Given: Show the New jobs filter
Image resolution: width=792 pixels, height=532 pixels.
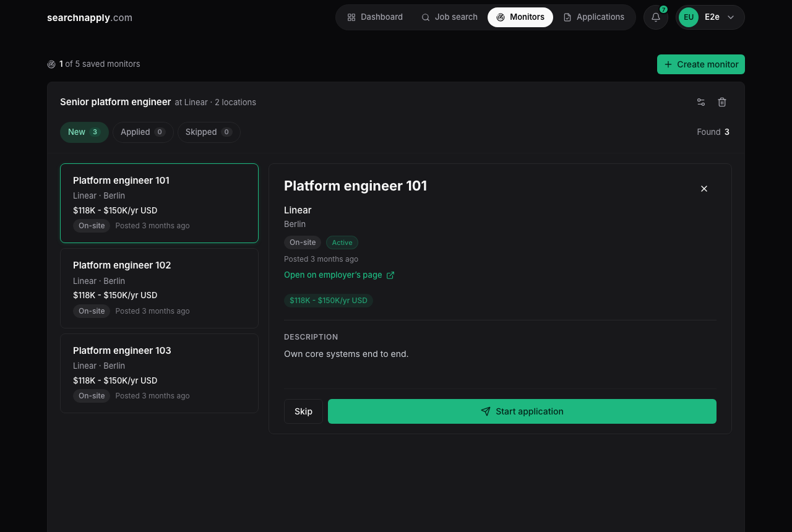Looking at the screenshot, I should (84, 132).
